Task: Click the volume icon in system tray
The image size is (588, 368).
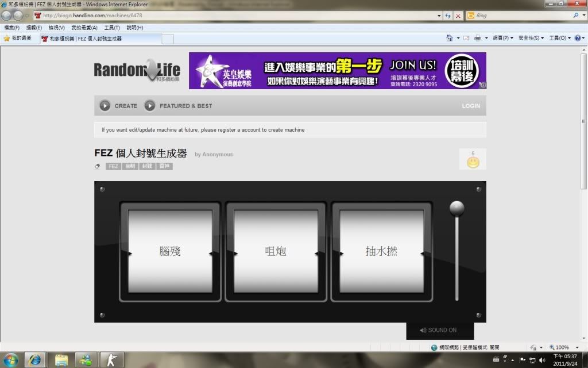Action: point(542,360)
